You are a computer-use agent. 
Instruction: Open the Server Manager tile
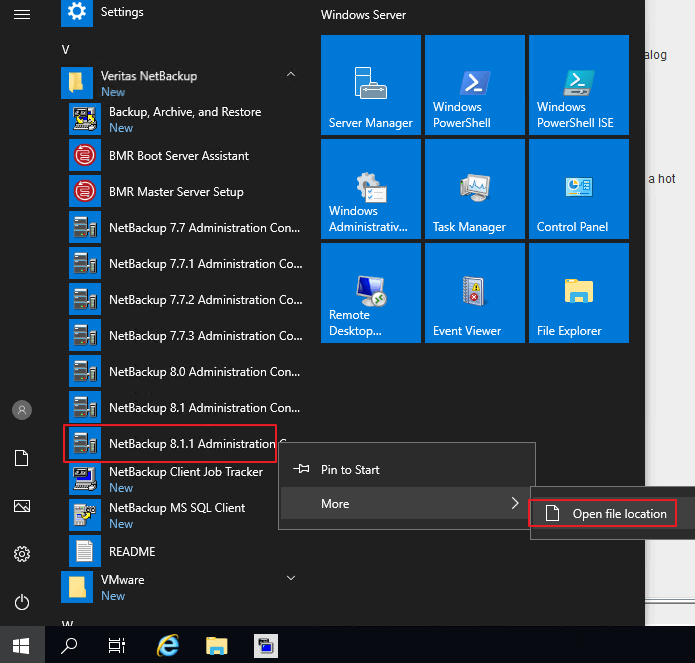[x=371, y=85]
